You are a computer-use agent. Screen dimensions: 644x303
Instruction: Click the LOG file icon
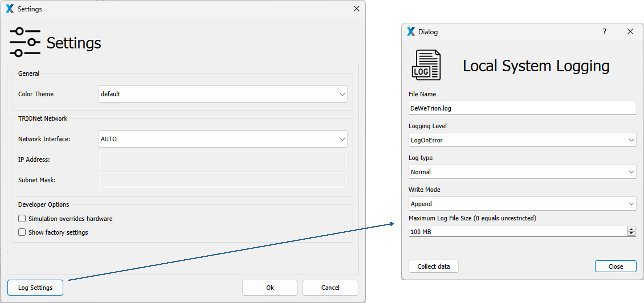coord(426,65)
